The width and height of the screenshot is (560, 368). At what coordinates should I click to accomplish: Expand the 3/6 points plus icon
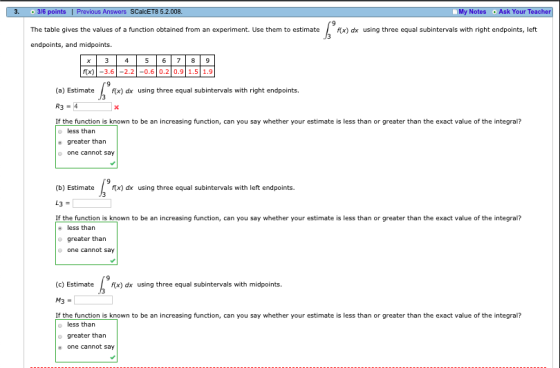(32, 12)
